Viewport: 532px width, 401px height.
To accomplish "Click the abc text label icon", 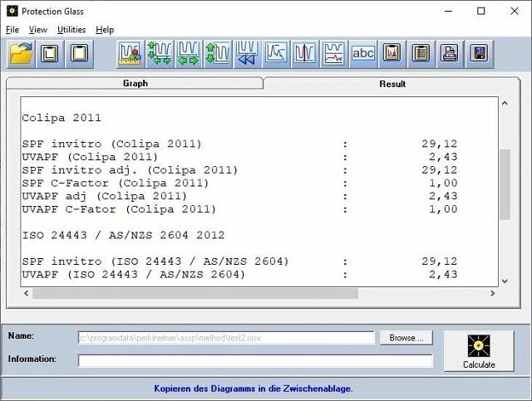I will point(363,54).
